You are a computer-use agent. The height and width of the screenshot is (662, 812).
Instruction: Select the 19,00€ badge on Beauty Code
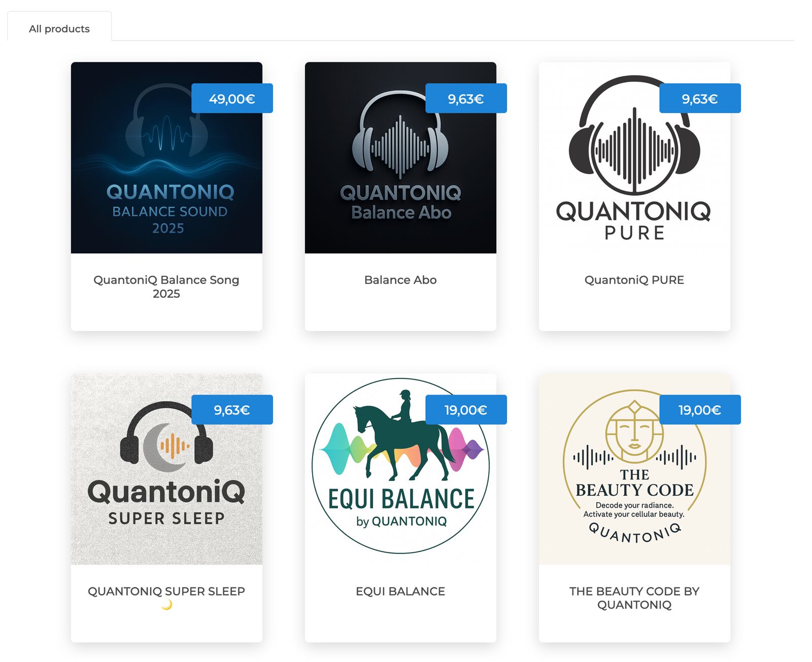tap(700, 410)
